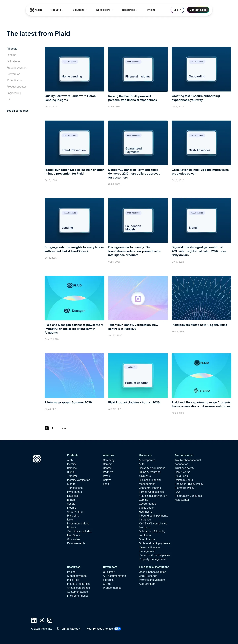Open Plaid powers Meta's AI agent post title
This screenshot has width=238, height=644.
pyautogui.click(x=199, y=325)
